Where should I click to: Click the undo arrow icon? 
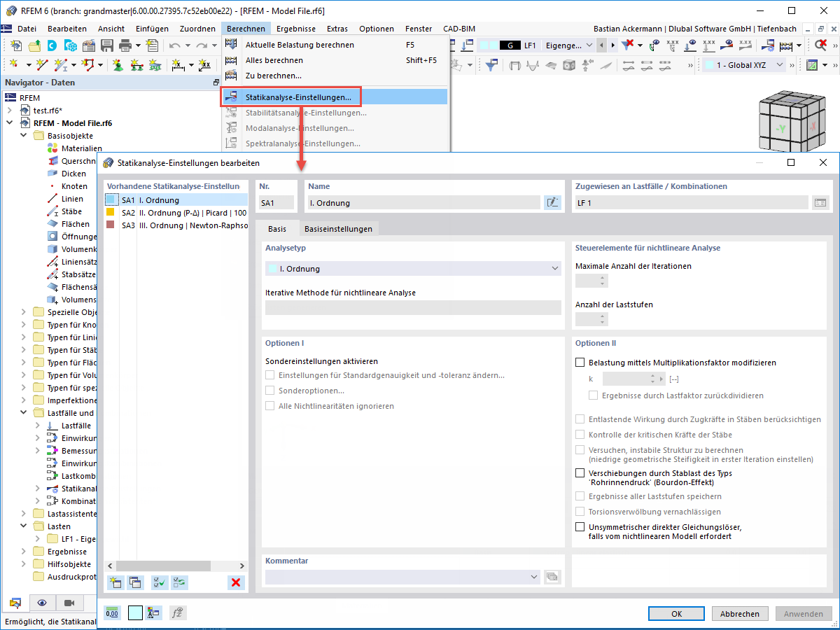175,45
